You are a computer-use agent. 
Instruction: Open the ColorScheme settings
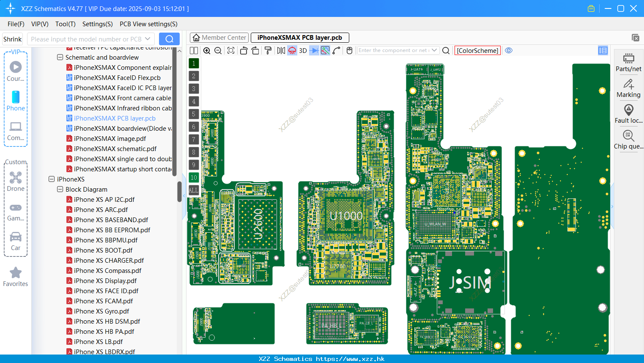(x=477, y=50)
